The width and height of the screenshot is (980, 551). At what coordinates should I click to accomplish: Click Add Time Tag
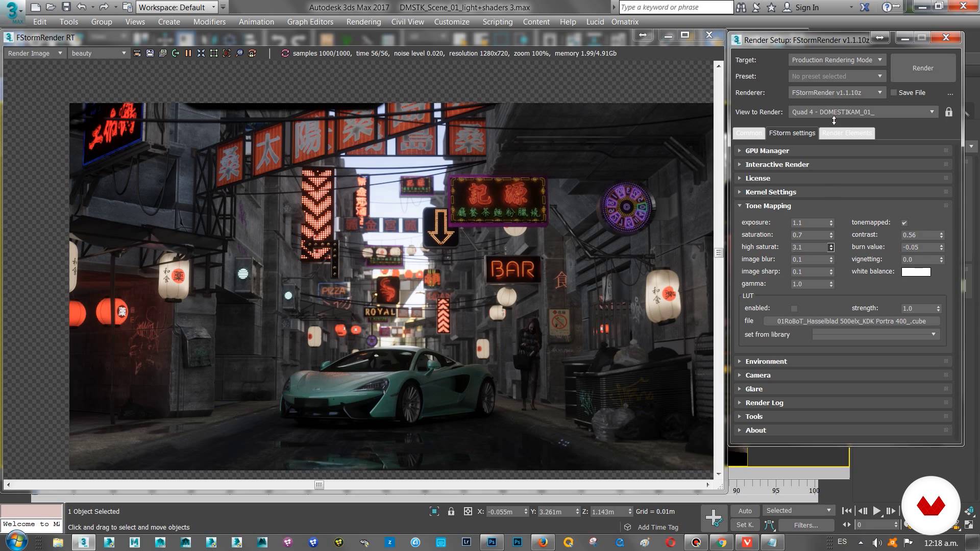tap(658, 527)
